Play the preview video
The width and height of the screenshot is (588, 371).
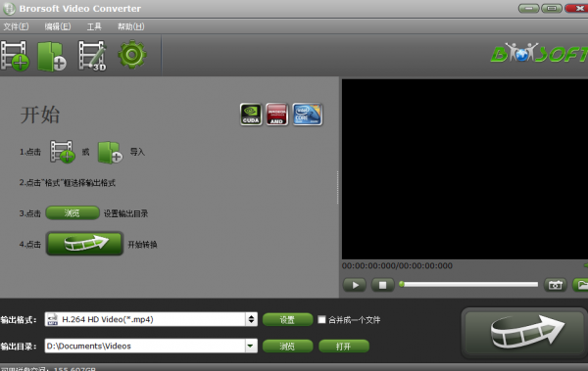pyautogui.click(x=355, y=285)
